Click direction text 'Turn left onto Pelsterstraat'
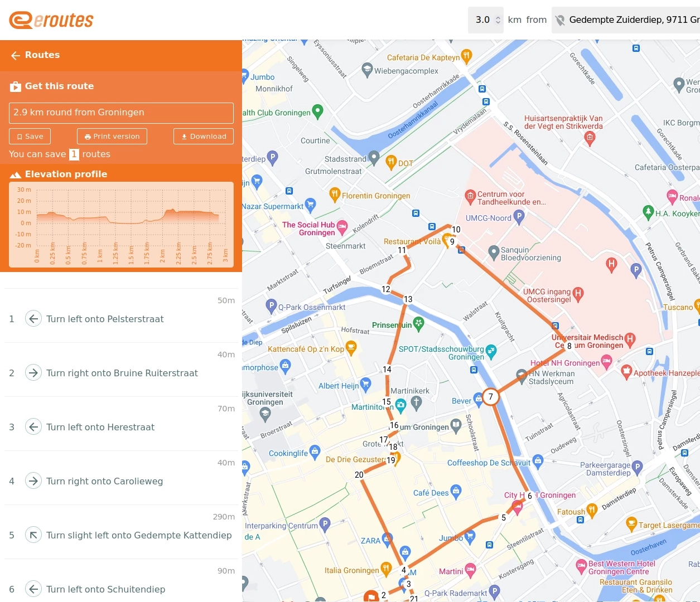Viewport: 700px width, 602px height. point(105,319)
